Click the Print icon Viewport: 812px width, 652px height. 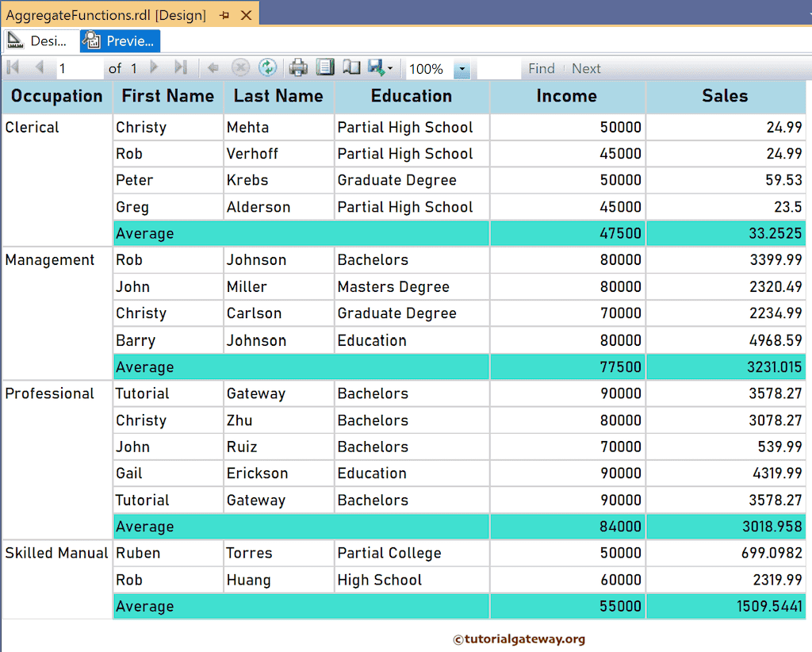(x=297, y=67)
